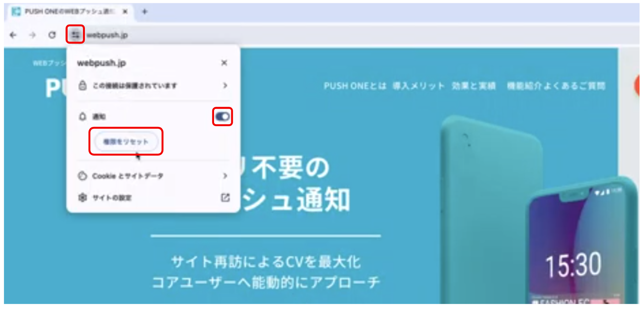Select the PUSH ONEとは navigation link

click(x=355, y=86)
